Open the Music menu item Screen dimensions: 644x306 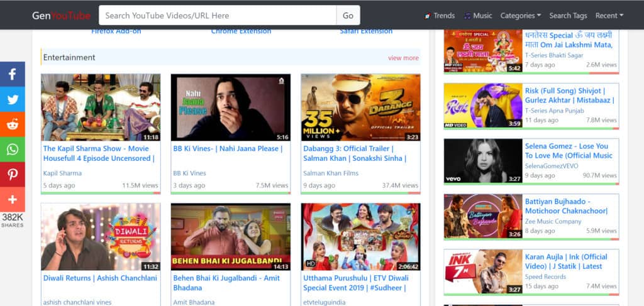pos(478,16)
